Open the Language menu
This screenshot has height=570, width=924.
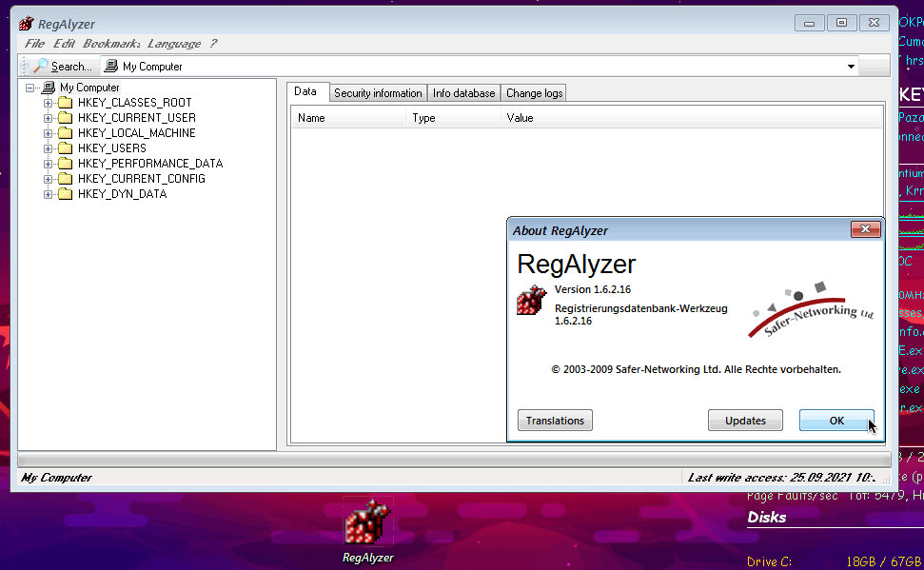(174, 44)
